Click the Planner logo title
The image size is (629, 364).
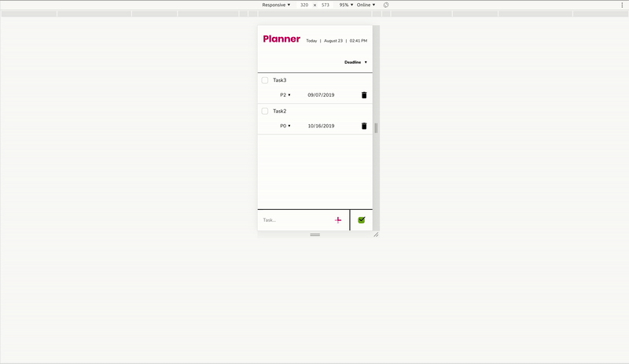point(281,39)
